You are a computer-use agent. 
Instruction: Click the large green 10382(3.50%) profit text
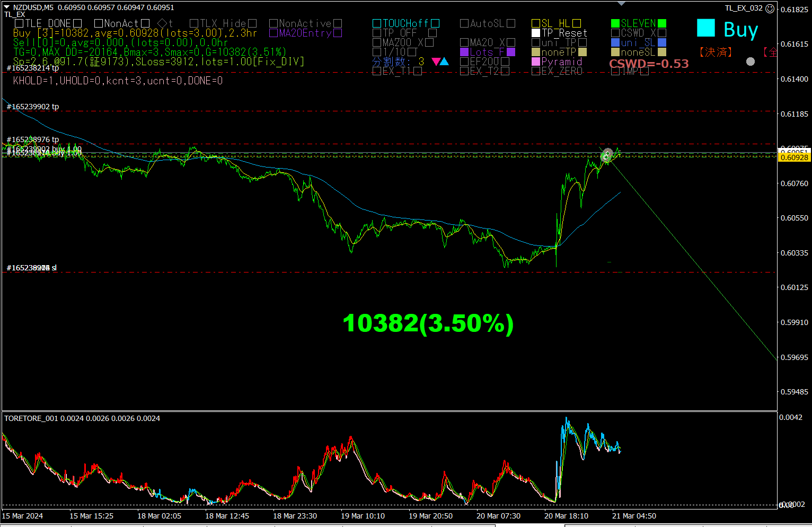click(428, 323)
